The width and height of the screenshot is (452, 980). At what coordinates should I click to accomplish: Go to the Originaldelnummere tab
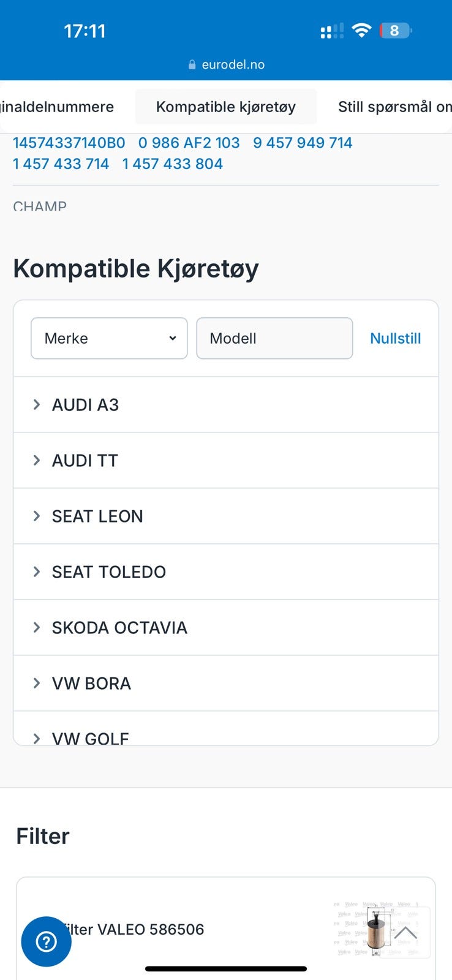57,107
